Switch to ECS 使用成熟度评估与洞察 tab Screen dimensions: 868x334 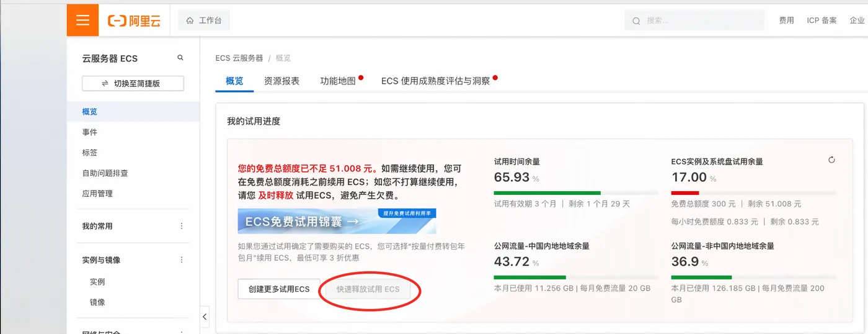coord(435,81)
